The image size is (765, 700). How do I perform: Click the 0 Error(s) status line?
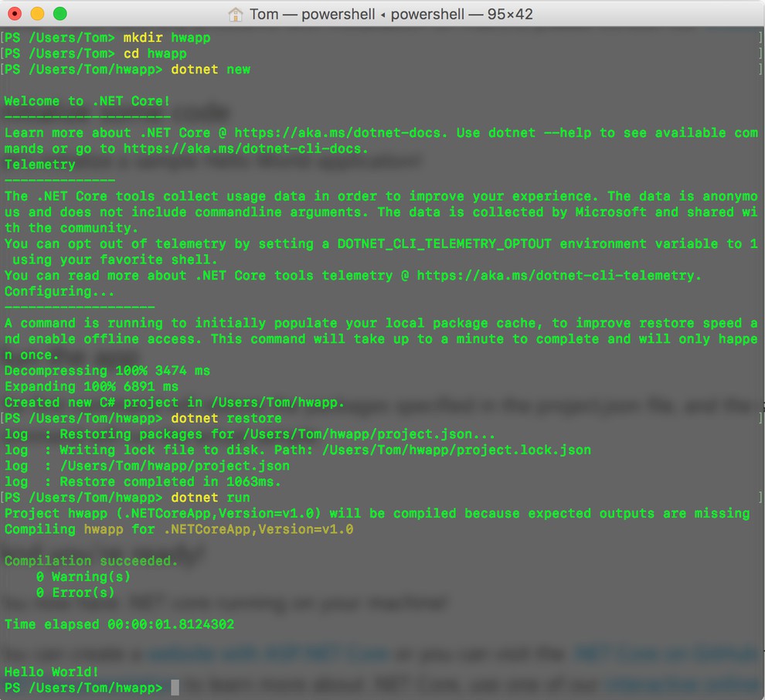(x=75, y=593)
